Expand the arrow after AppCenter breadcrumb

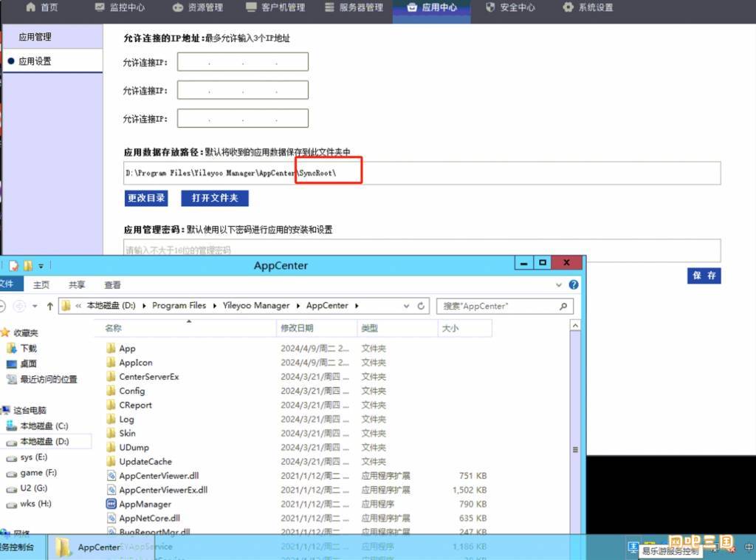click(357, 305)
